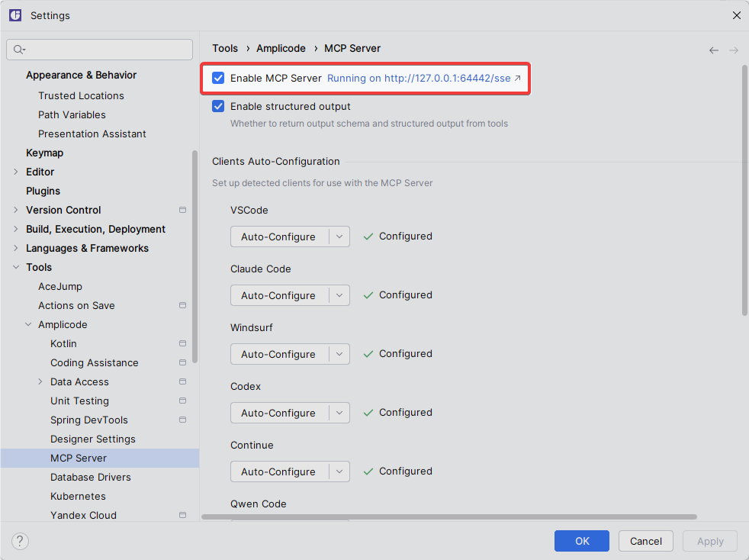The width and height of the screenshot is (749, 560).
Task: Expand the Languages & Frameworks node
Action: [16, 248]
